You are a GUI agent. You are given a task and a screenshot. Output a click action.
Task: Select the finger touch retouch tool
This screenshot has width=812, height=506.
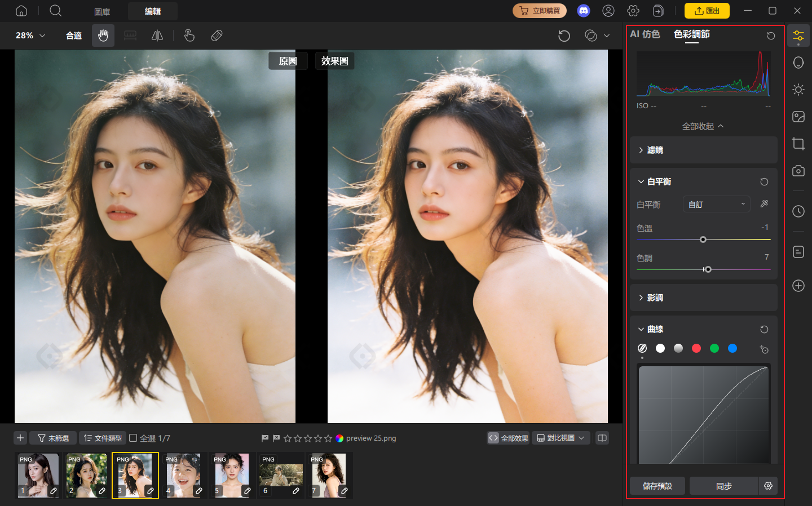[189, 35]
